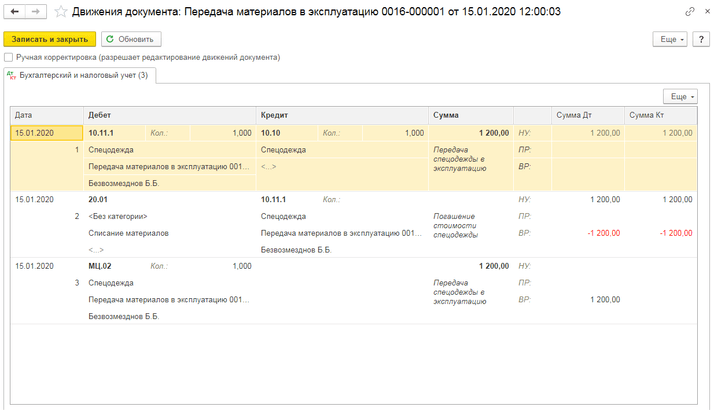
Task: Click the back navigation arrow
Action: [15, 12]
